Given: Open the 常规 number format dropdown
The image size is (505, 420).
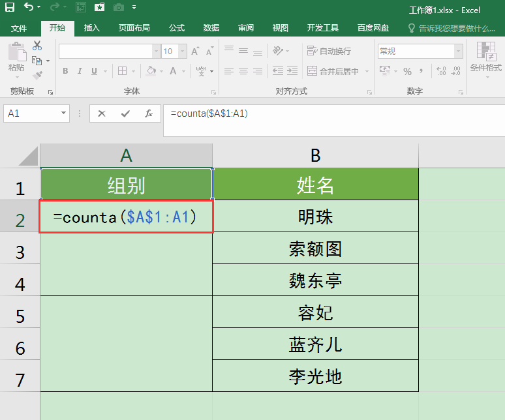Looking at the screenshot, I should 458,51.
